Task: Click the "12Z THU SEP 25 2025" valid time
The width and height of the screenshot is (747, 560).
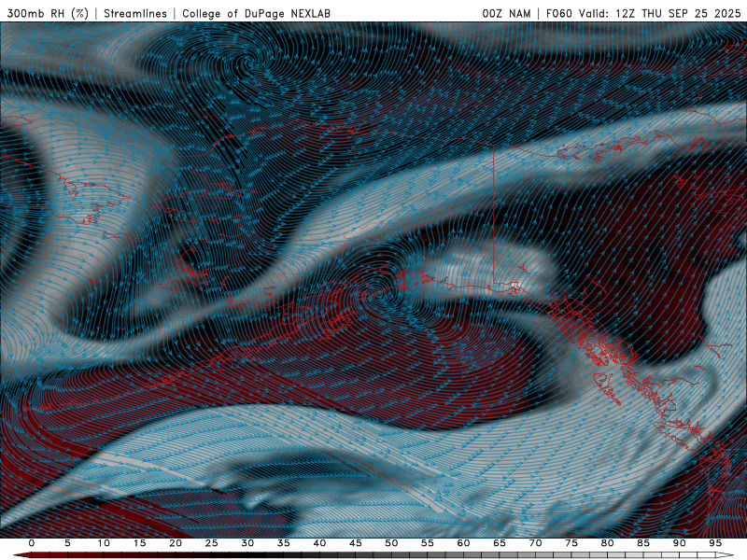Action: [x=678, y=13]
